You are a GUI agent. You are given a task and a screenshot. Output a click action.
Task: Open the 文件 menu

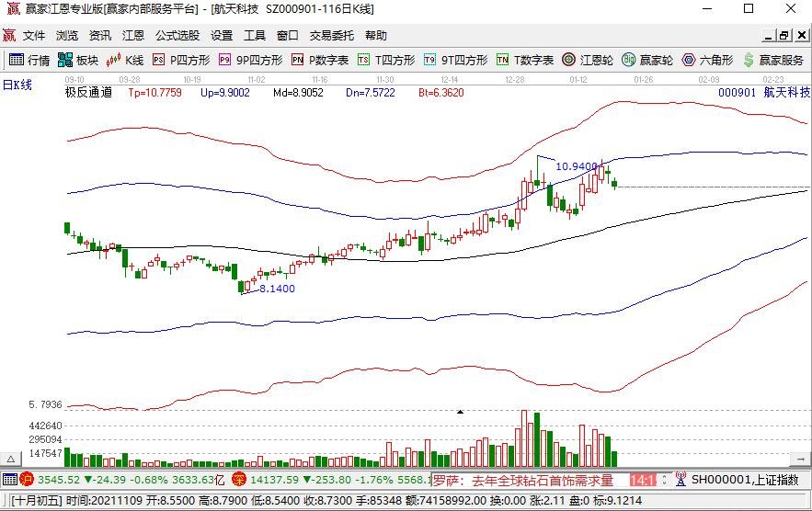(34, 35)
